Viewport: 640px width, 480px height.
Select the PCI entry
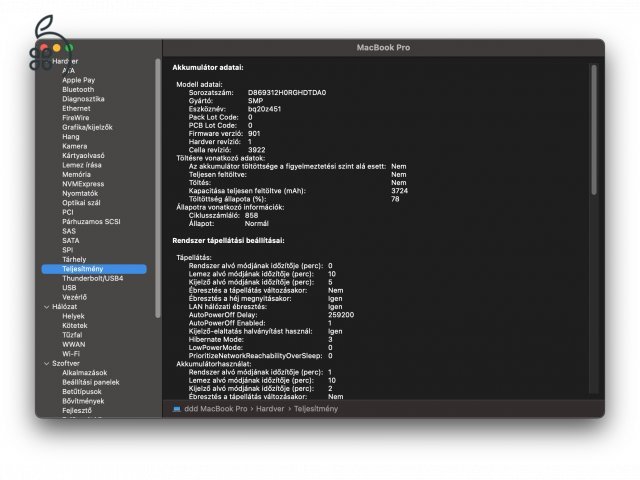pyautogui.click(x=68, y=212)
